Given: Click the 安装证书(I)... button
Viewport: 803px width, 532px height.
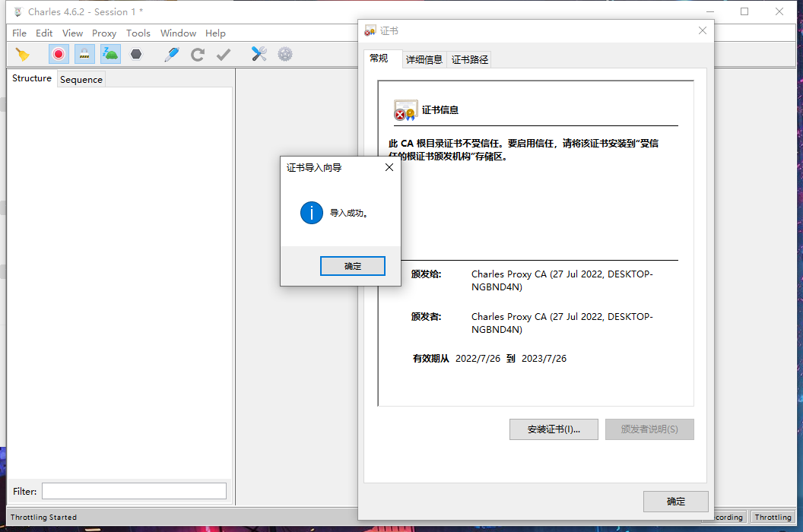Looking at the screenshot, I should pyautogui.click(x=554, y=429).
